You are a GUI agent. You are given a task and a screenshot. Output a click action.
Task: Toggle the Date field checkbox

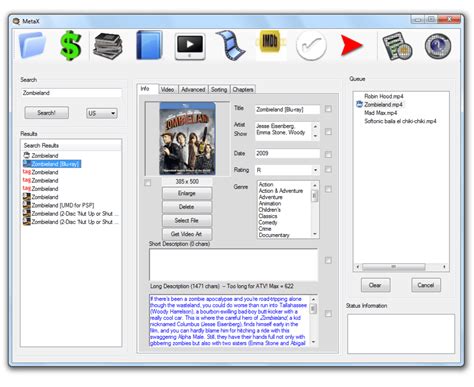328,154
